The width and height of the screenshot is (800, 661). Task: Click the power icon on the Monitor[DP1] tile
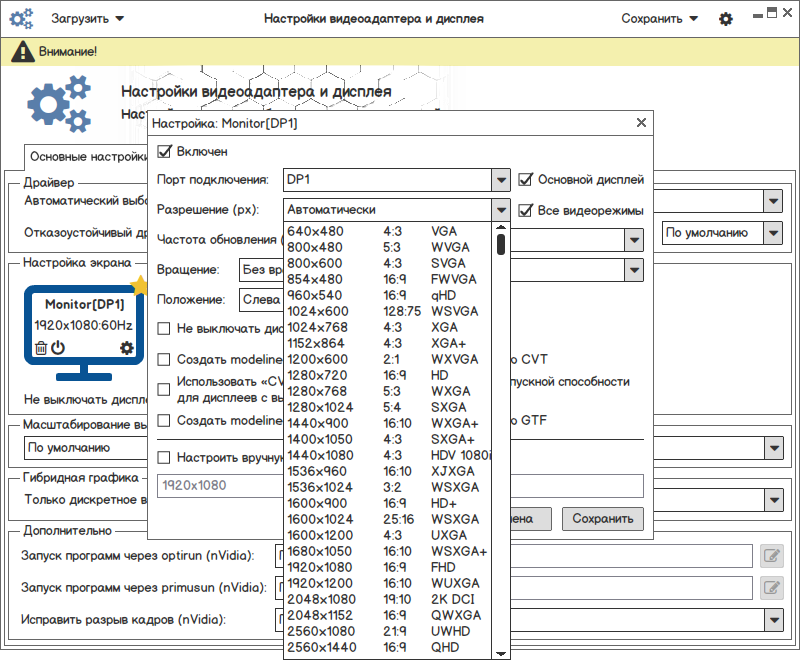tap(58, 348)
